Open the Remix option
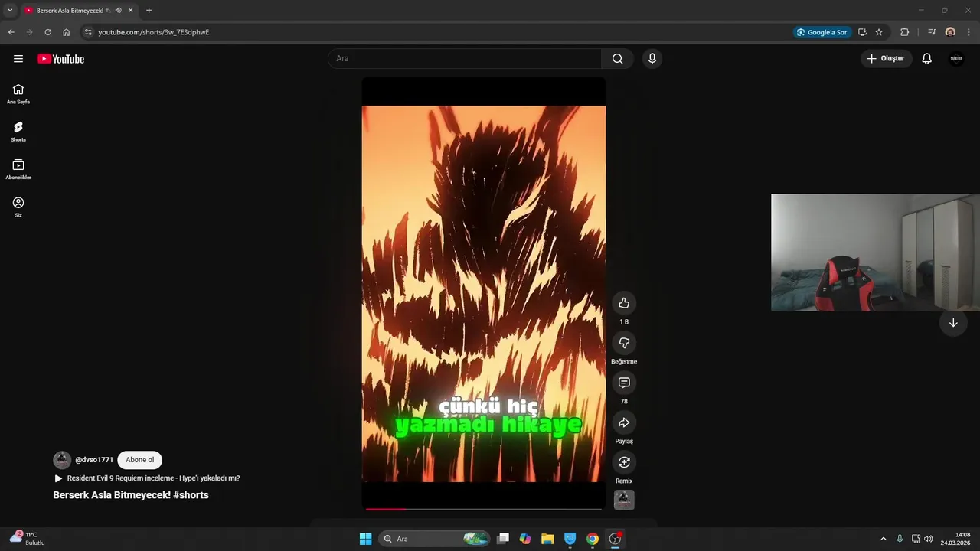Viewport: 980px width, 551px height. point(624,462)
